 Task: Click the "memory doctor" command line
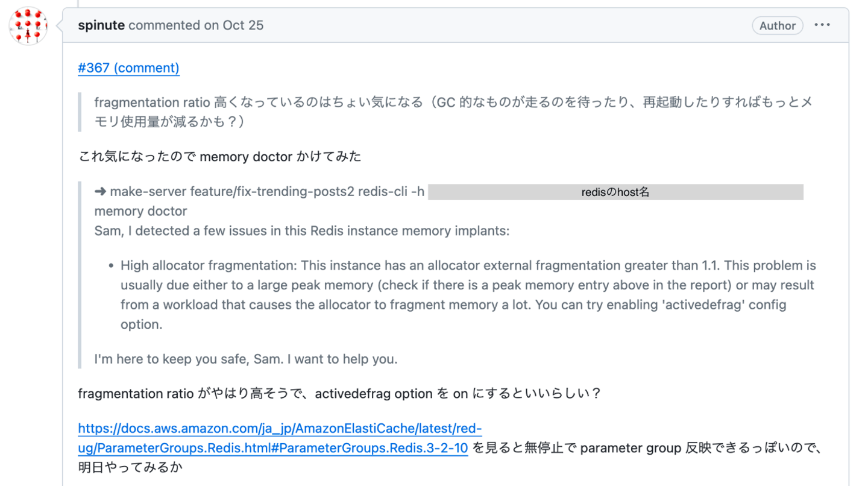[140, 212]
